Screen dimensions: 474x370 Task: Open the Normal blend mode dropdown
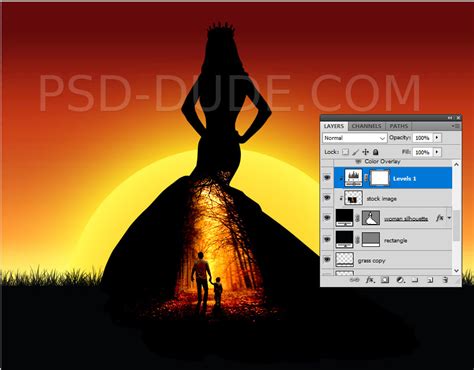pyautogui.click(x=354, y=138)
